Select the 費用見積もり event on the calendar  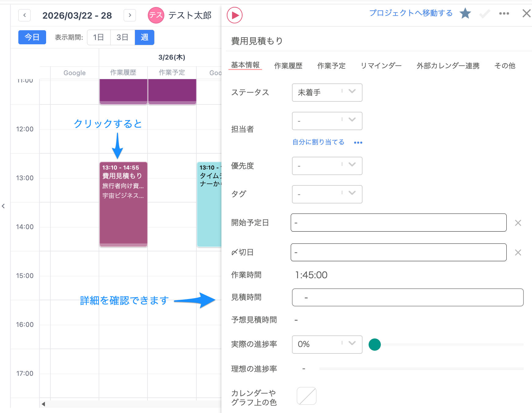[123, 205]
